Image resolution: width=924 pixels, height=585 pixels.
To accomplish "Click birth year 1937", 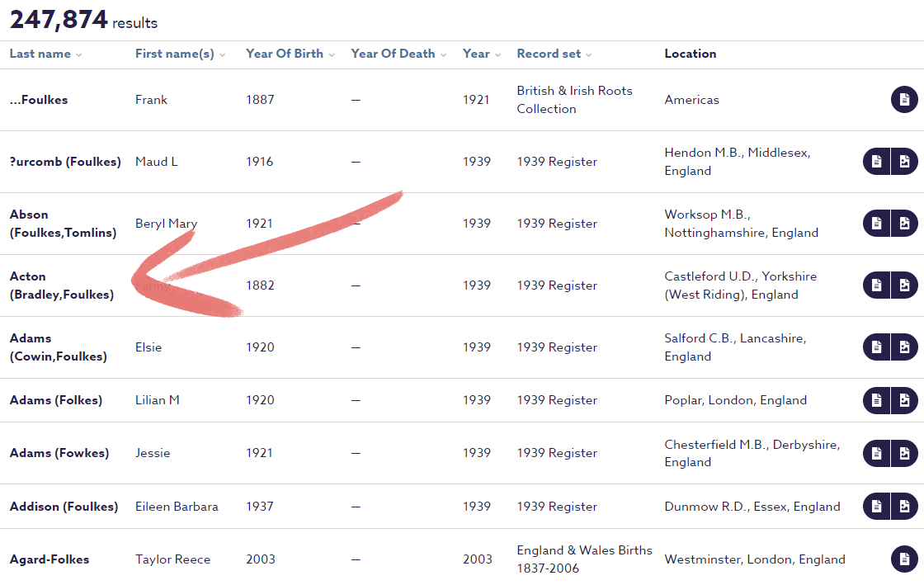I will point(259,506).
